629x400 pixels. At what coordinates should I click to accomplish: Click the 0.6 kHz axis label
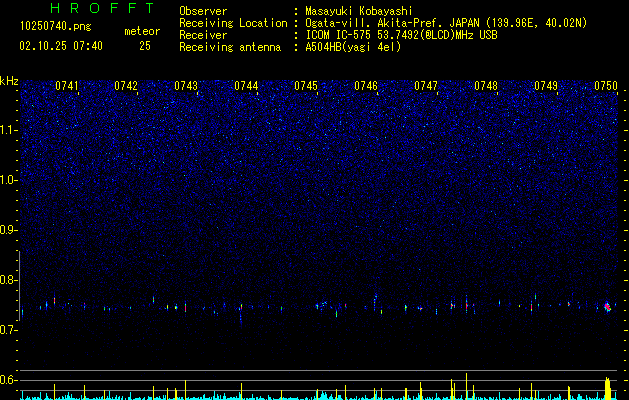(9, 380)
